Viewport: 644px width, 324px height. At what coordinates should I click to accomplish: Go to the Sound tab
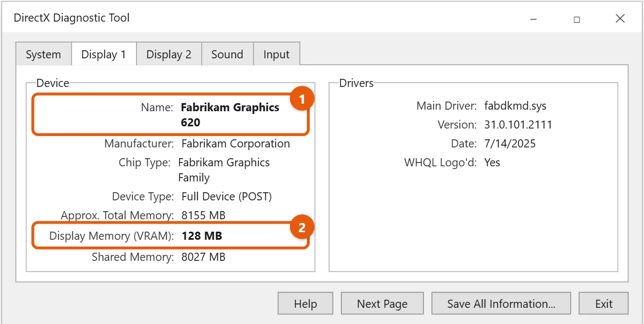[x=227, y=55]
